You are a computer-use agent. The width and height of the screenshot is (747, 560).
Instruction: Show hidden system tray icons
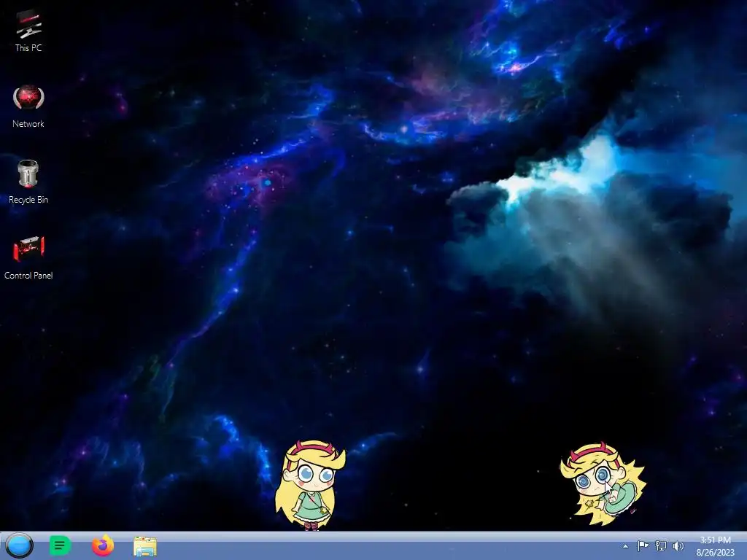(x=625, y=546)
